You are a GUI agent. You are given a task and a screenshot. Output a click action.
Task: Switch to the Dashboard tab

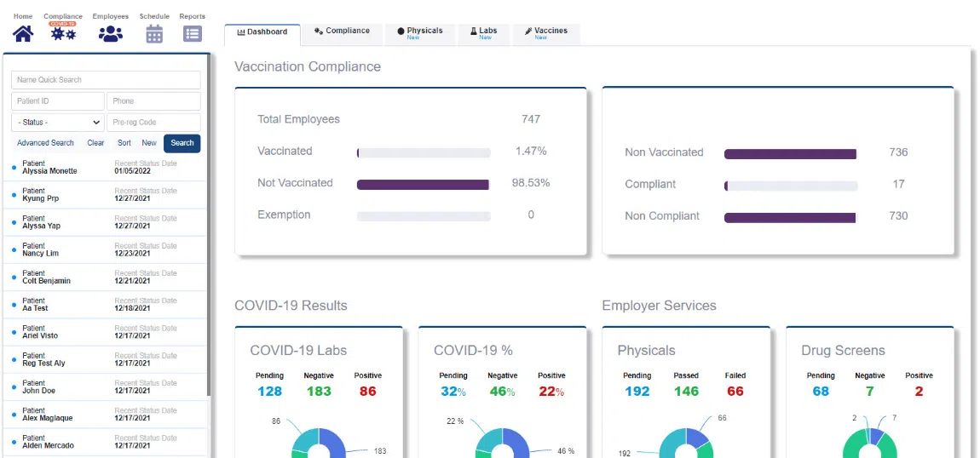pyautogui.click(x=262, y=32)
